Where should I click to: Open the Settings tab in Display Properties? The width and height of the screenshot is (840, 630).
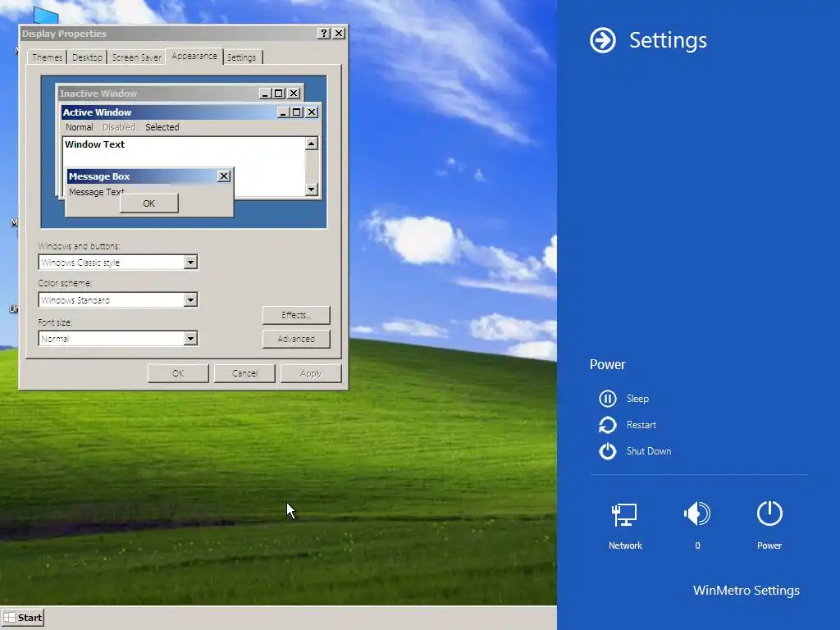pyautogui.click(x=242, y=57)
